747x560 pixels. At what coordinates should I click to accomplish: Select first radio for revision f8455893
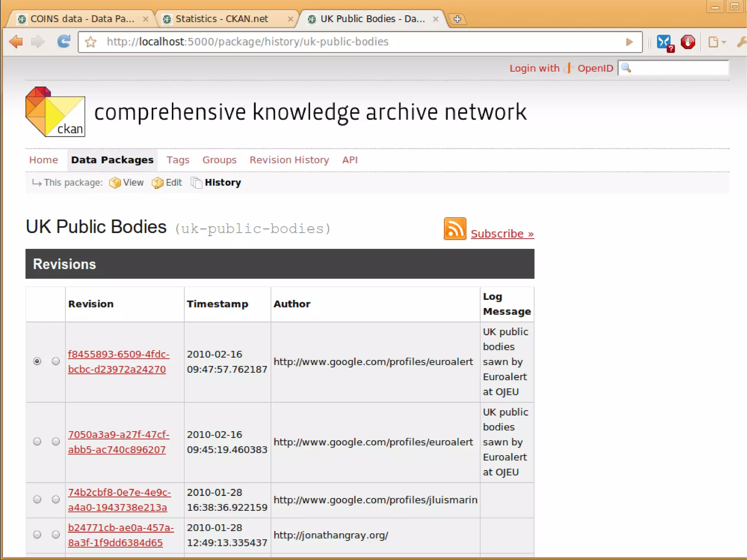pyautogui.click(x=37, y=361)
